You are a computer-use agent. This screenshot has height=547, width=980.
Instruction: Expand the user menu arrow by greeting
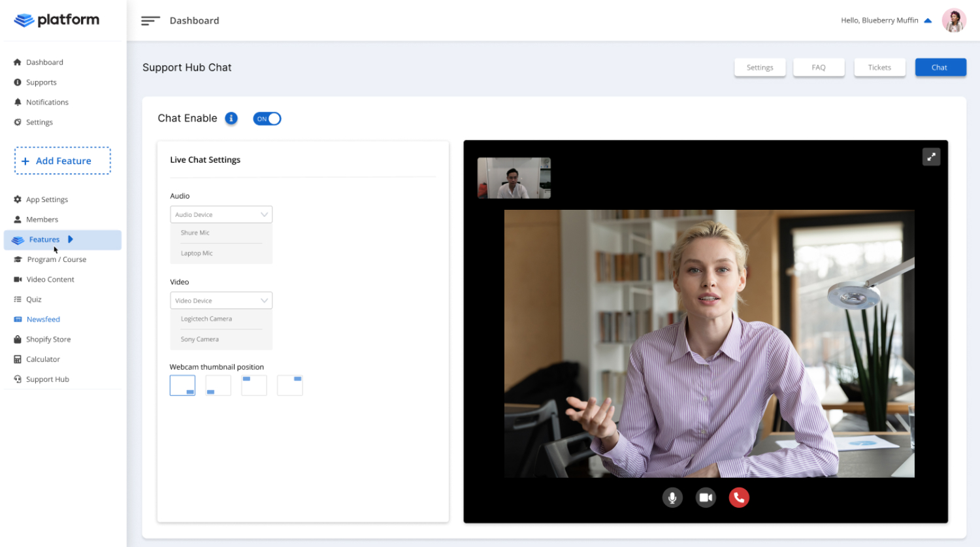click(x=928, y=20)
